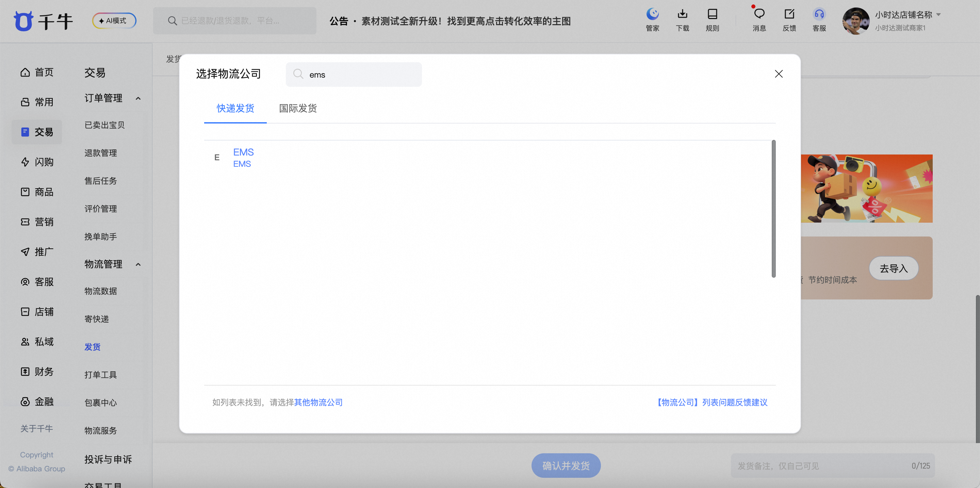This screenshot has height=488, width=980.
Task: Close the 选择物流公司 dialog
Action: coord(779,74)
